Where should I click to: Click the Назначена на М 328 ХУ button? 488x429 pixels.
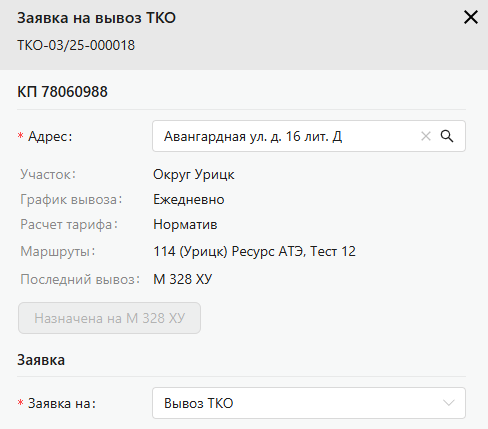point(109,318)
